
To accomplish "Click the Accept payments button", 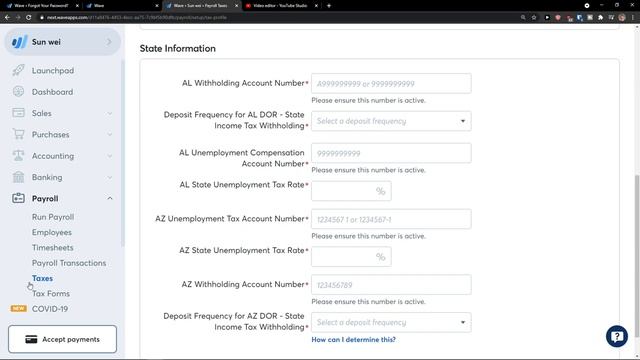I will (62, 339).
